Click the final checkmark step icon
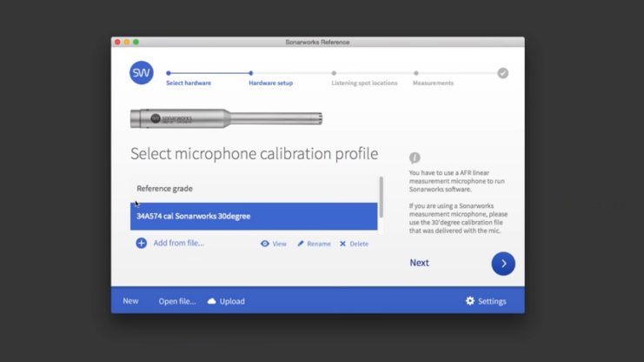Image resolution: width=644 pixels, height=362 pixels. tap(502, 73)
